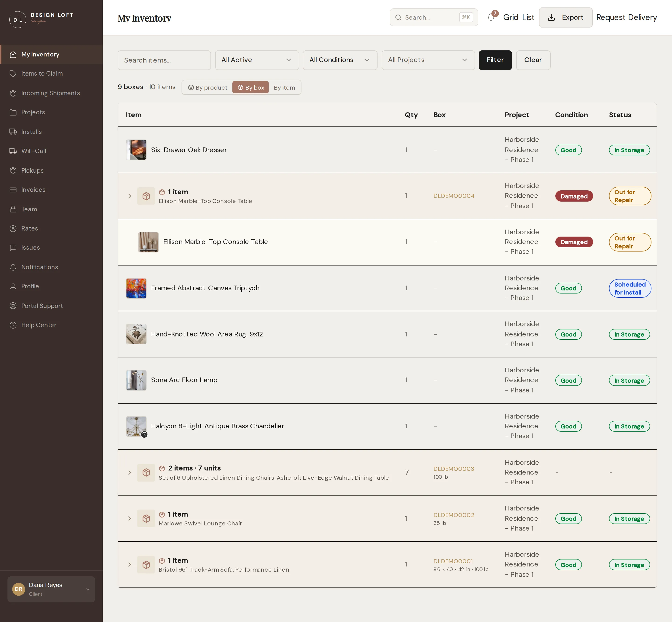Open box icon for DLDEMO0001 row
The width and height of the screenshot is (672, 622).
[x=146, y=564]
